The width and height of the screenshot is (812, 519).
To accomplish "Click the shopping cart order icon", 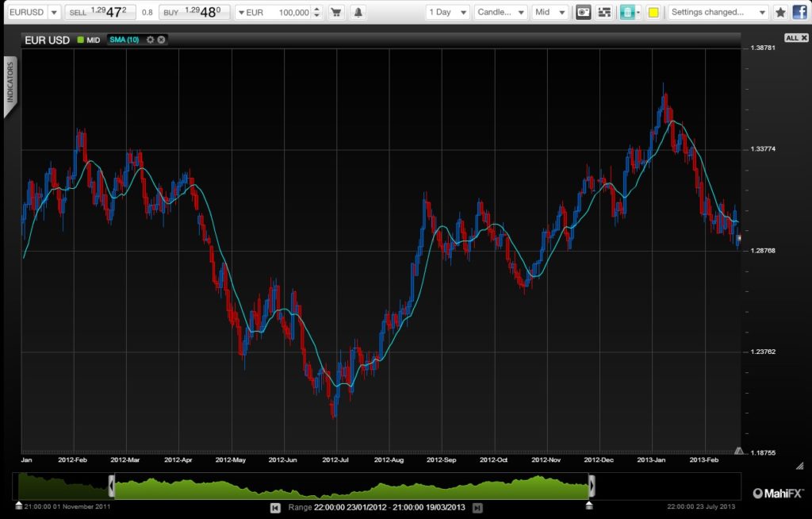I will tap(336, 13).
